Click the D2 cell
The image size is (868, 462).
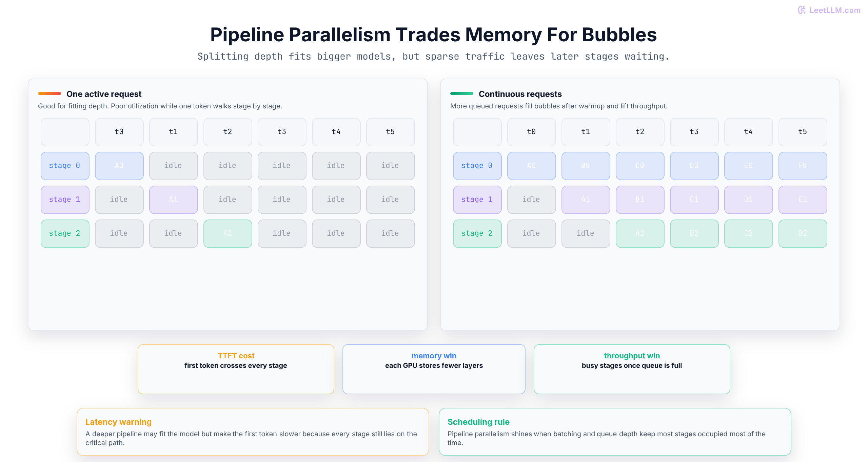(803, 233)
